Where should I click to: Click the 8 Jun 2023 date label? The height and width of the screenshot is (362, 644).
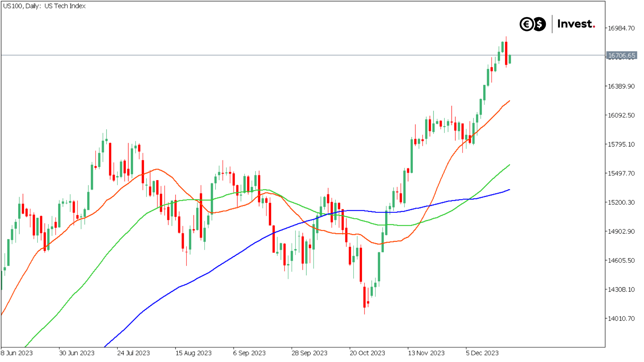17,353
